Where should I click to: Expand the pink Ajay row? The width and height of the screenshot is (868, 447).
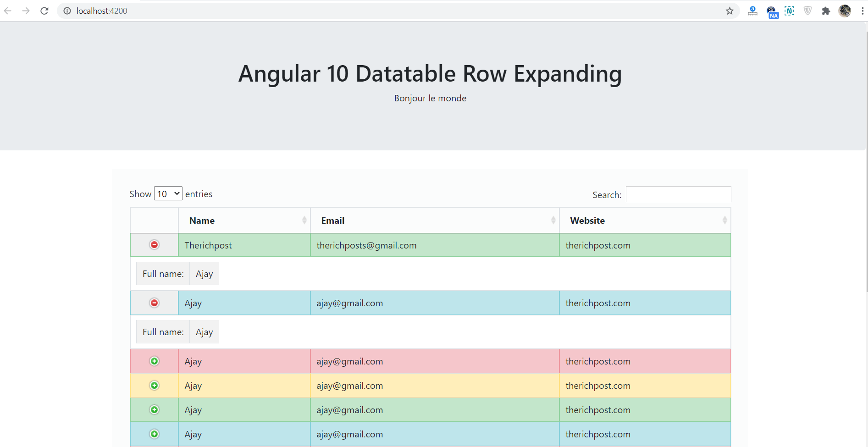(x=155, y=361)
